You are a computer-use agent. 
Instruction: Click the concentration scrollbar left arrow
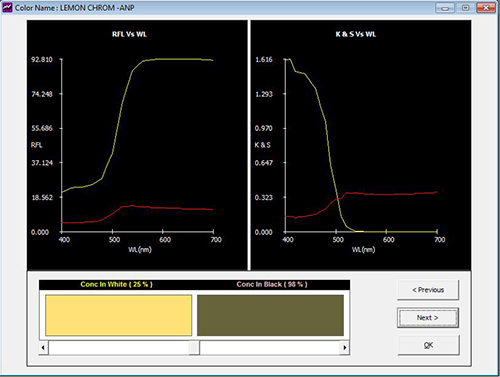(x=43, y=348)
